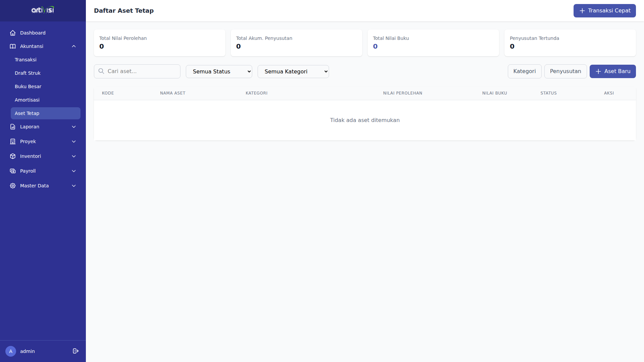Click the Proyek building icon
The image size is (644, 362).
click(13, 141)
